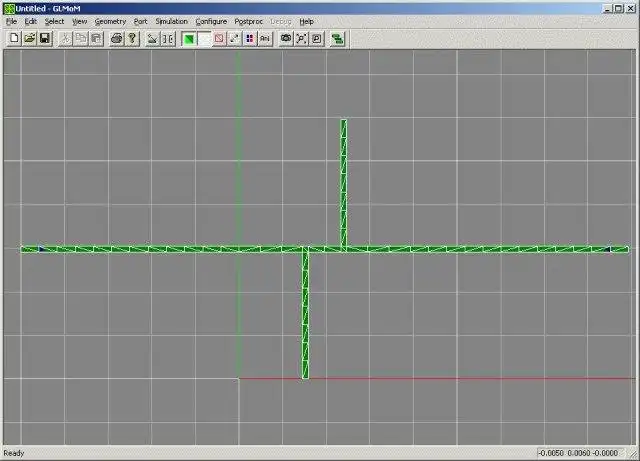Click the red and blue squares icon
Image resolution: width=640 pixels, height=461 pixels.
point(250,39)
